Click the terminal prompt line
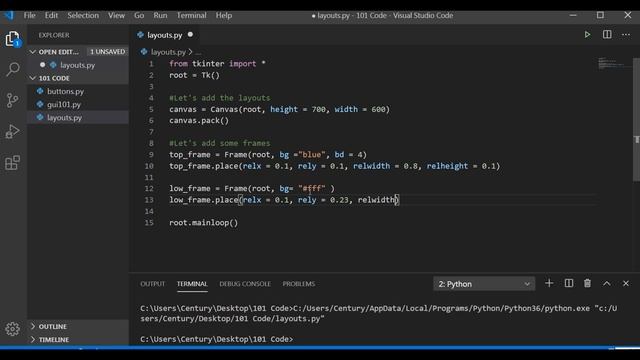The image size is (640, 360). (x=216, y=339)
